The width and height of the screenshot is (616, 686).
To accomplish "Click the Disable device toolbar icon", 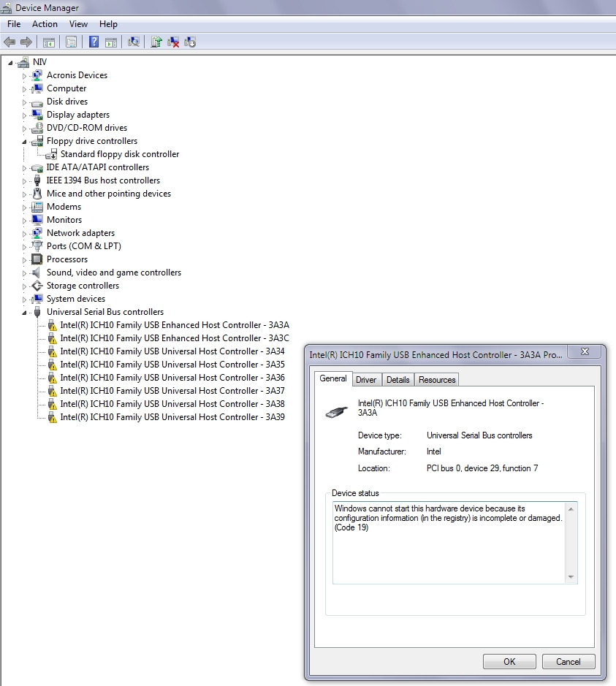I will pos(190,42).
